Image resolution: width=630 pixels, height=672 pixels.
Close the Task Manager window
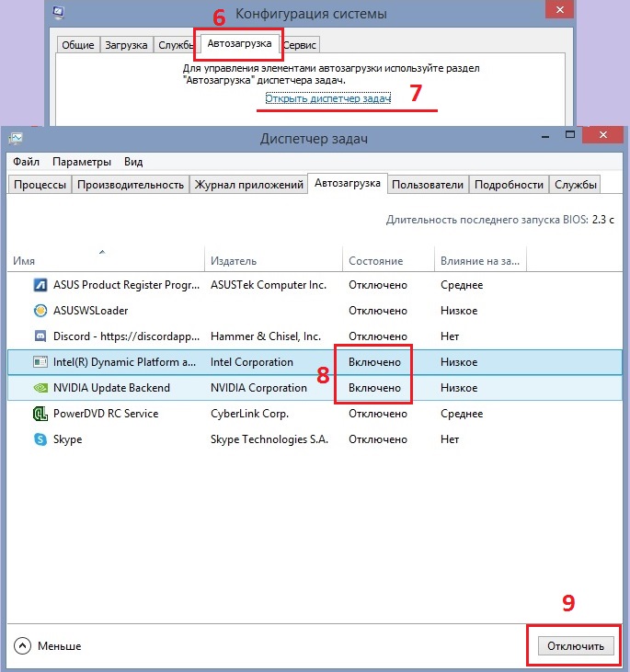pos(603,134)
